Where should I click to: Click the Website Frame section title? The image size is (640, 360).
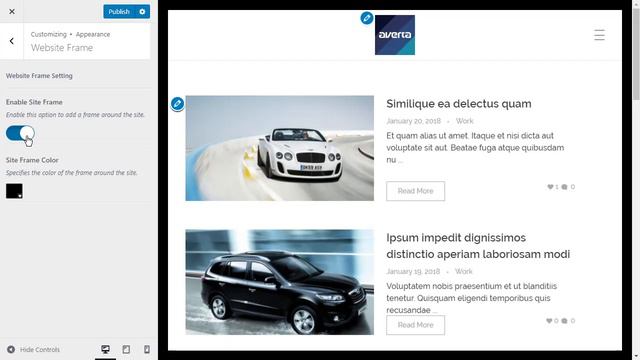62,48
